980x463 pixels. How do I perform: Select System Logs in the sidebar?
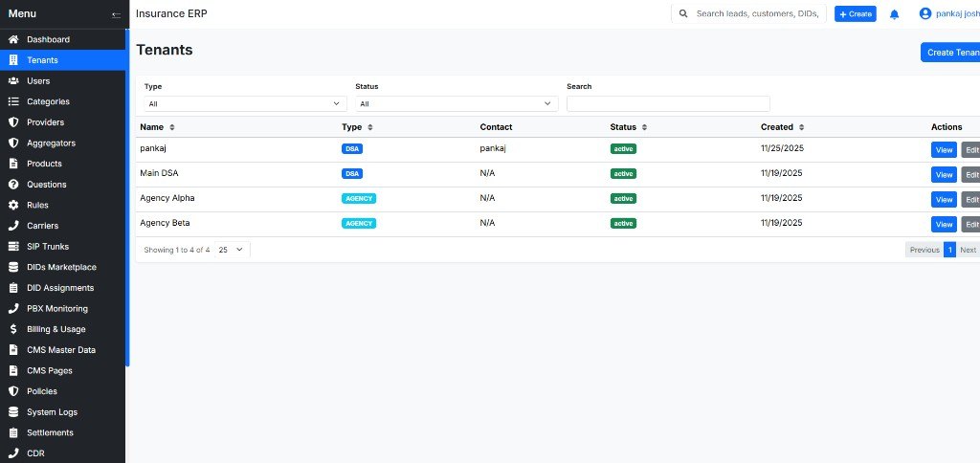[x=62, y=411]
